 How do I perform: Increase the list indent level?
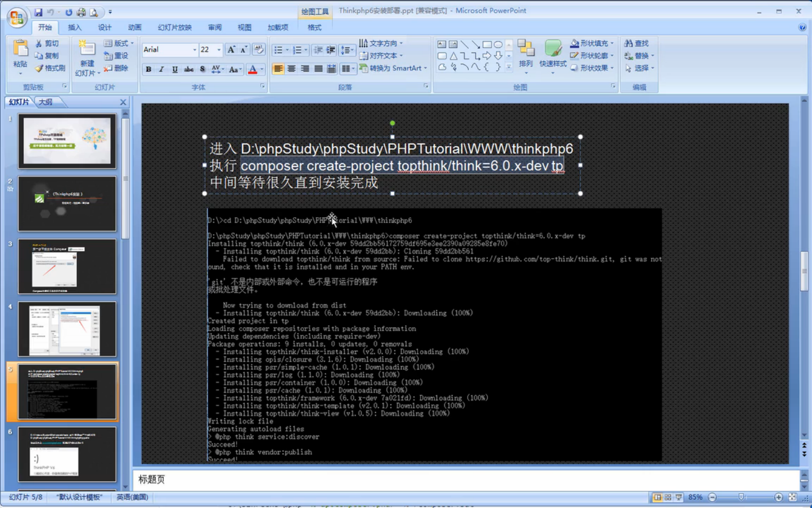pyautogui.click(x=331, y=50)
